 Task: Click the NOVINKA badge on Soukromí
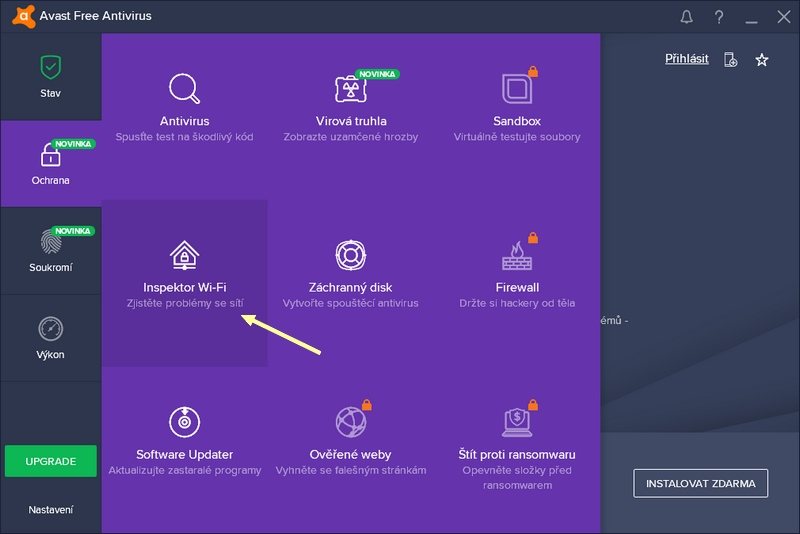[73, 231]
